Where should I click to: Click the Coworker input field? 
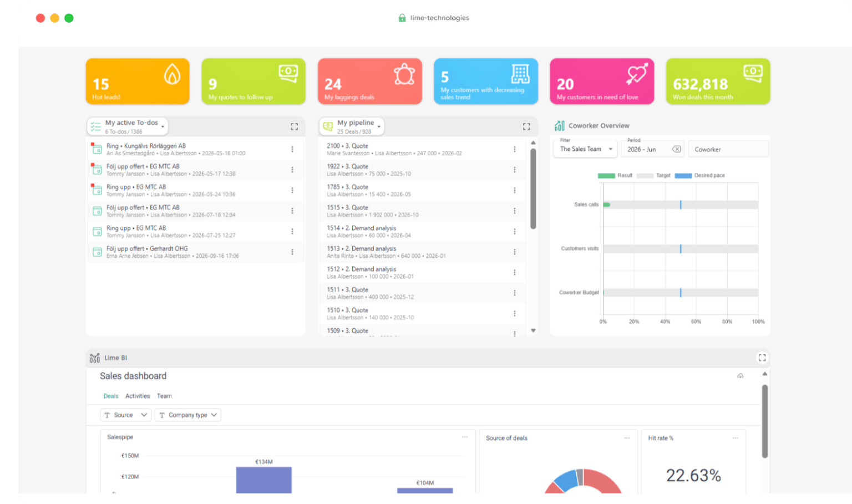728,149
